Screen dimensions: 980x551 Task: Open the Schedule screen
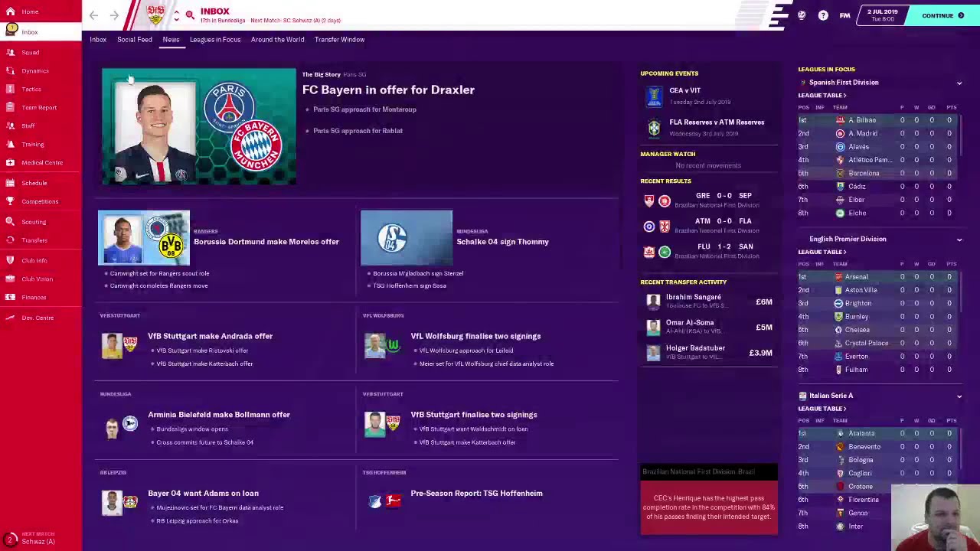click(x=34, y=183)
